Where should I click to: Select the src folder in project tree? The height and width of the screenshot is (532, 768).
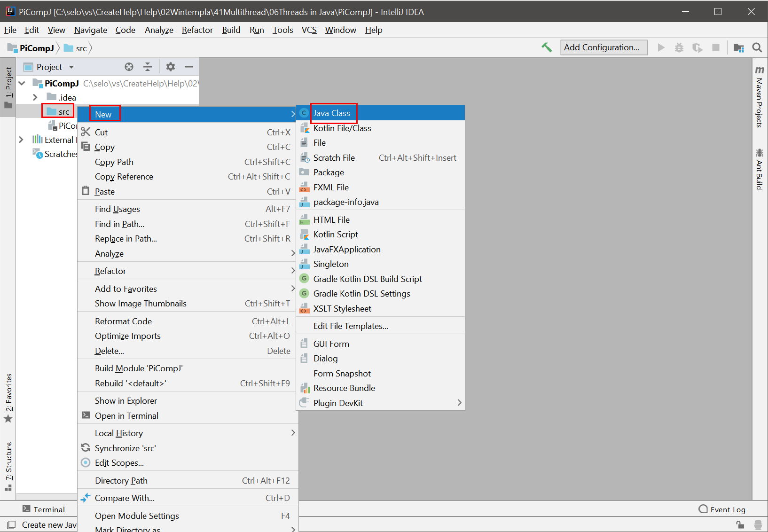(58, 111)
